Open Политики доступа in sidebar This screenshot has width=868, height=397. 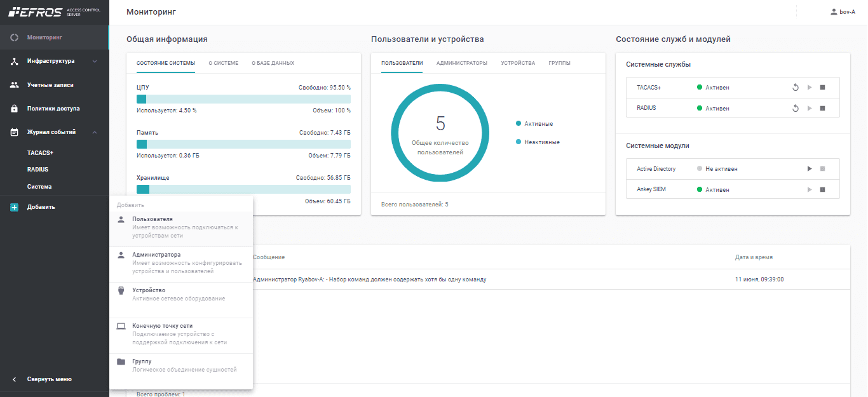tap(53, 109)
